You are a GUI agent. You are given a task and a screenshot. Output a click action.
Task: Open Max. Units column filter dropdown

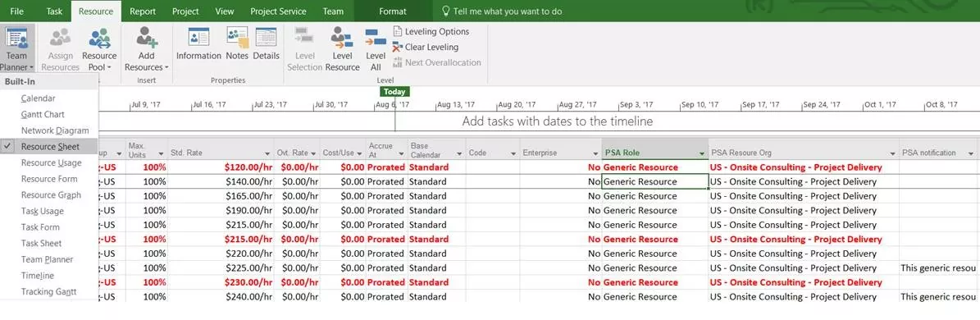coord(162,153)
